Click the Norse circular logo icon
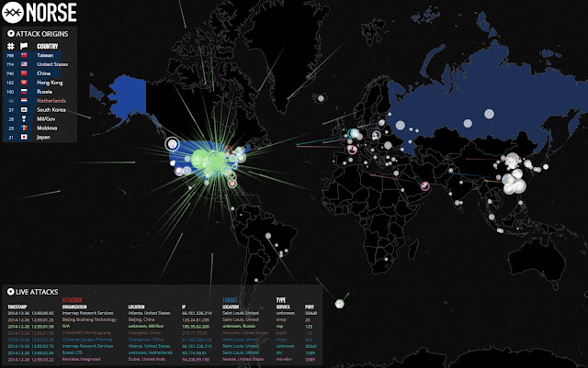This screenshot has width=588, height=368. [x=12, y=12]
